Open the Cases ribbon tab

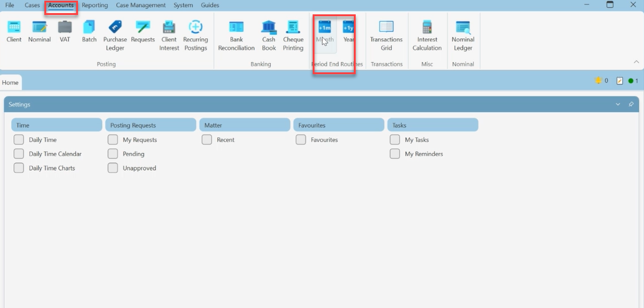tap(32, 6)
